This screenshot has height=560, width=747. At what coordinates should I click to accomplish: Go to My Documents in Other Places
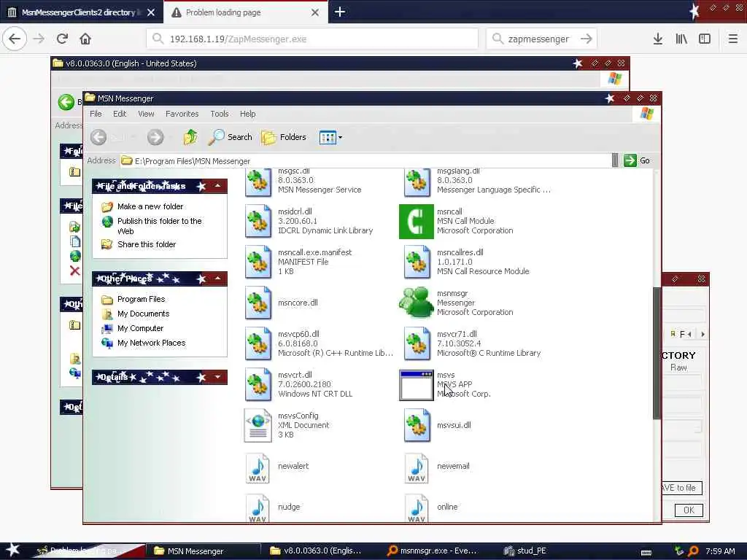coord(144,314)
